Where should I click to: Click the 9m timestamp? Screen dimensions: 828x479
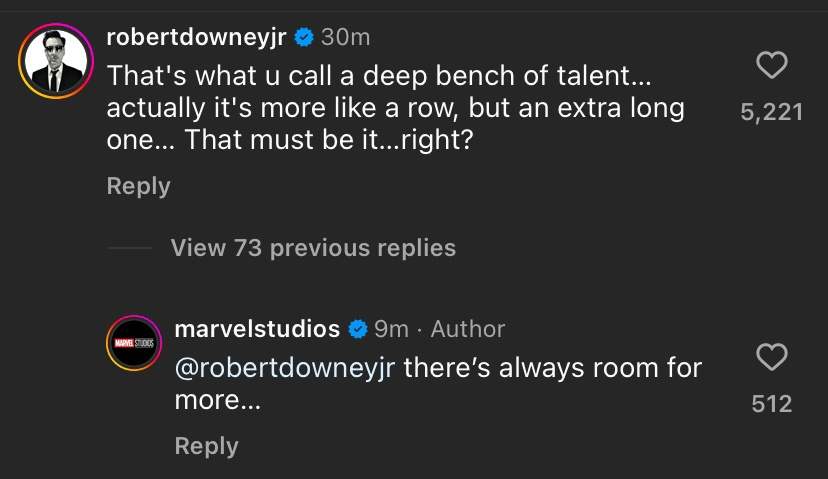(392, 328)
